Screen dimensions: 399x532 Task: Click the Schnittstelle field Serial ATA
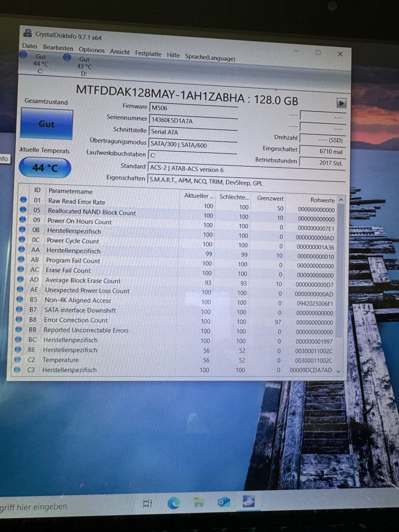193,132
